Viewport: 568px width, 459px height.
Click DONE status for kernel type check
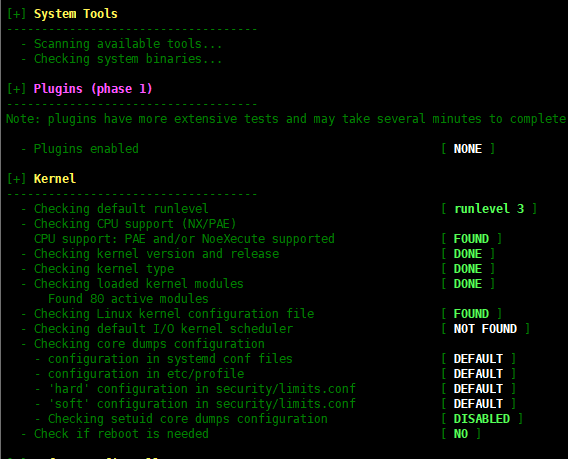[468, 269]
